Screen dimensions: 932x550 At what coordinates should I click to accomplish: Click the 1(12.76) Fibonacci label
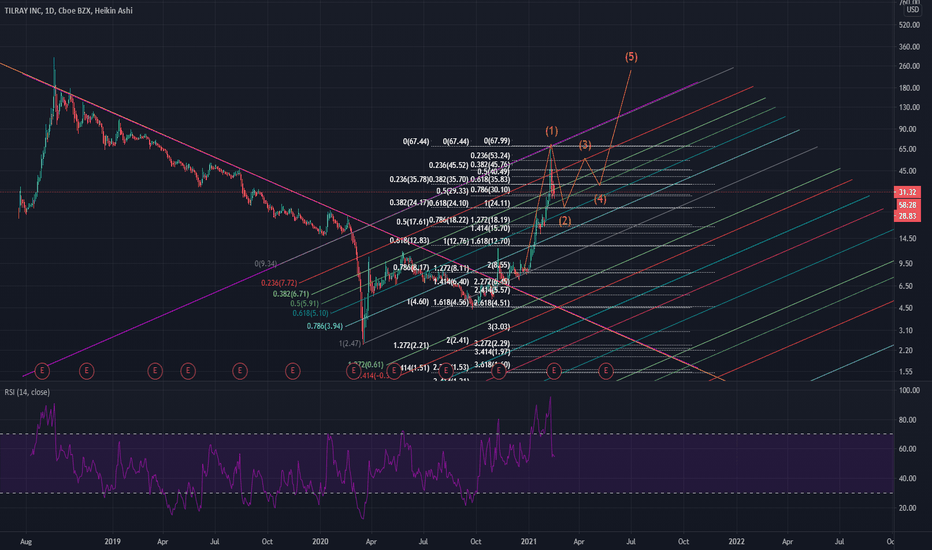(456, 241)
